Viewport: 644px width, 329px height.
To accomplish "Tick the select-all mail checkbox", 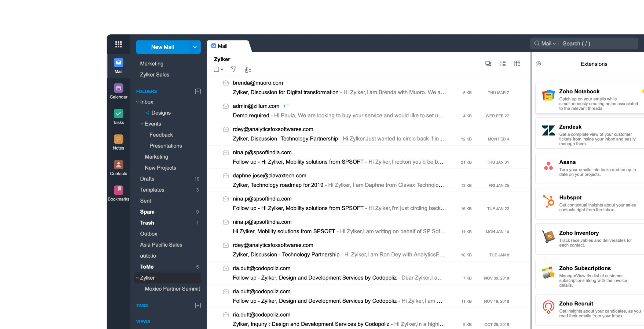I will point(216,70).
